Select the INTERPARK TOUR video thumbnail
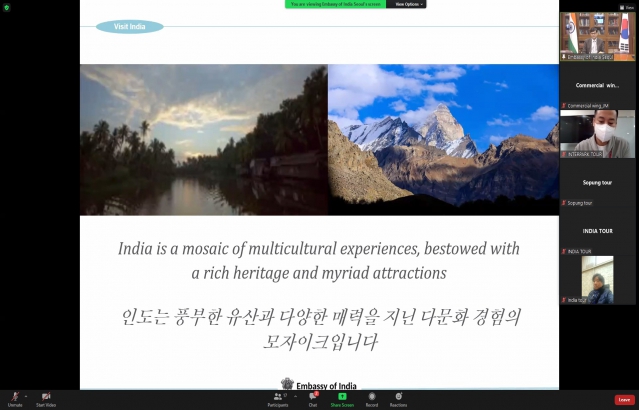 pyautogui.click(x=597, y=133)
